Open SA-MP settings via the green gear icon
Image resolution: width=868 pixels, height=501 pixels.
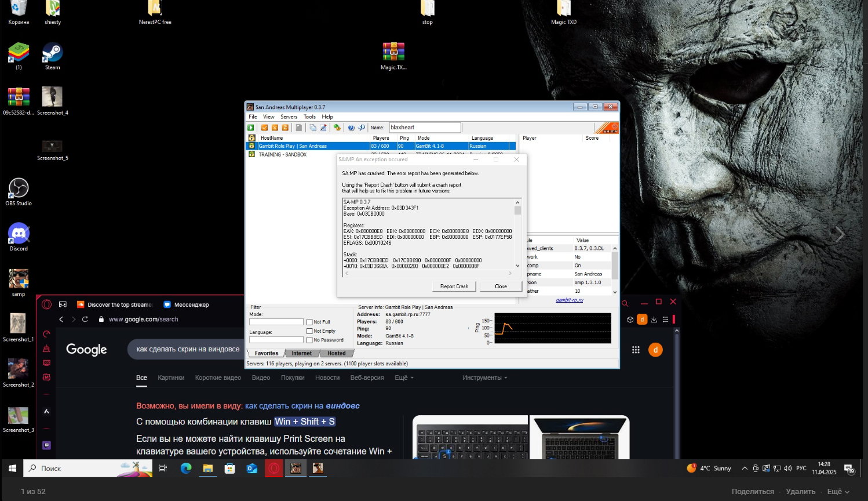pos(337,128)
